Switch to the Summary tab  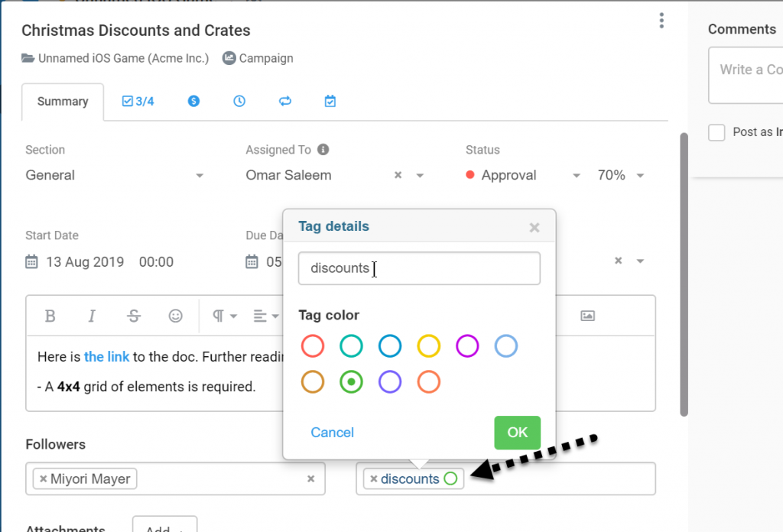[62, 101]
